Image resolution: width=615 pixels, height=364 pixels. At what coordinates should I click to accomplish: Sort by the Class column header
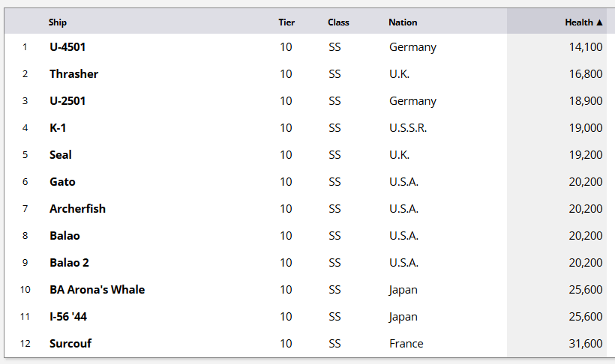click(338, 22)
